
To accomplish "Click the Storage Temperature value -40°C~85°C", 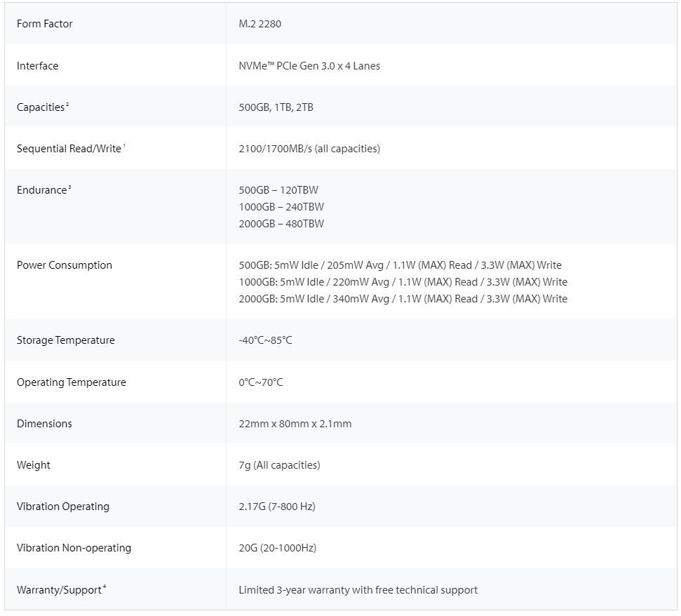I will click(265, 340).
